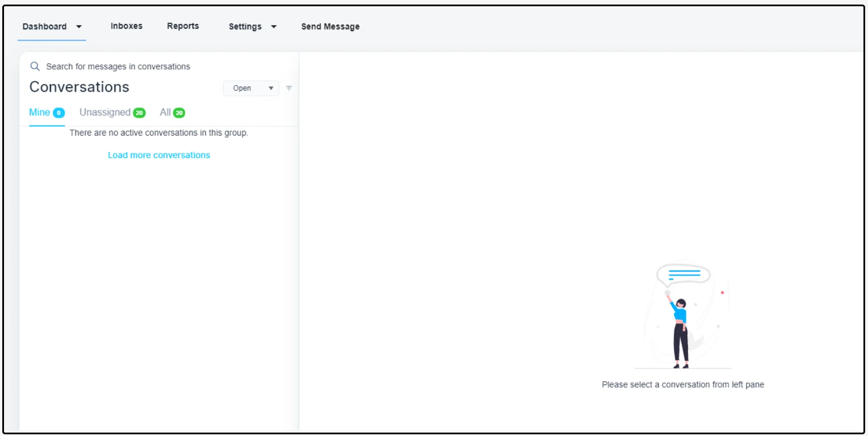
Task: Open the Reports page
Action: pyautogui.click(x=182, y=26)
